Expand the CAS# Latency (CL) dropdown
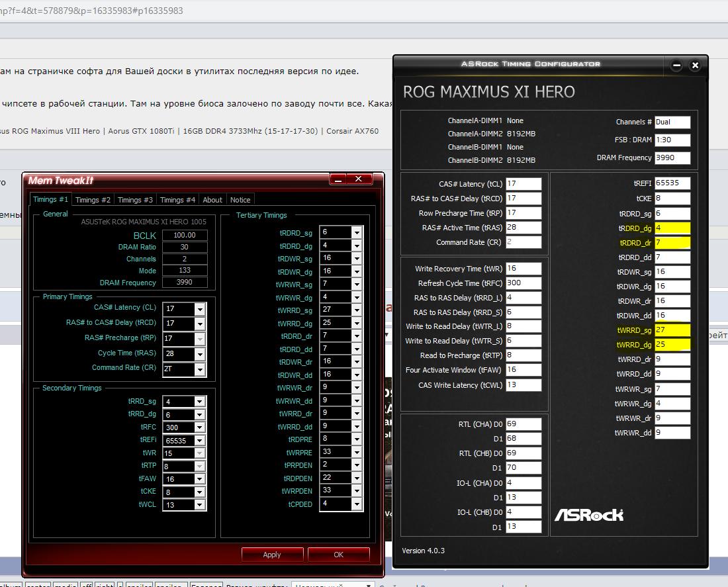Image resolution: width=728 pixels, height=587 pixels. [200, 309]
